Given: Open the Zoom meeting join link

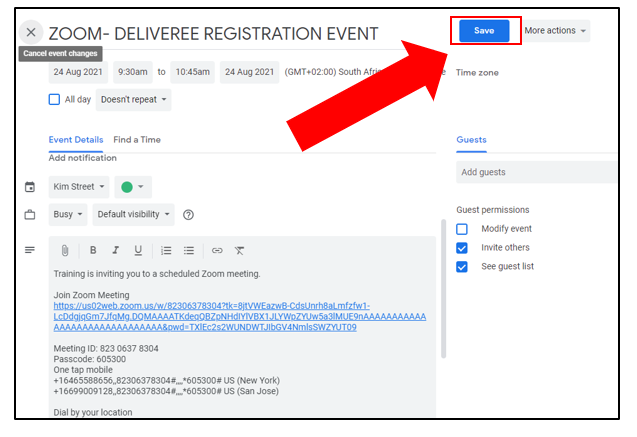Looking at the screenshot, I should click(x=240, y=316).
